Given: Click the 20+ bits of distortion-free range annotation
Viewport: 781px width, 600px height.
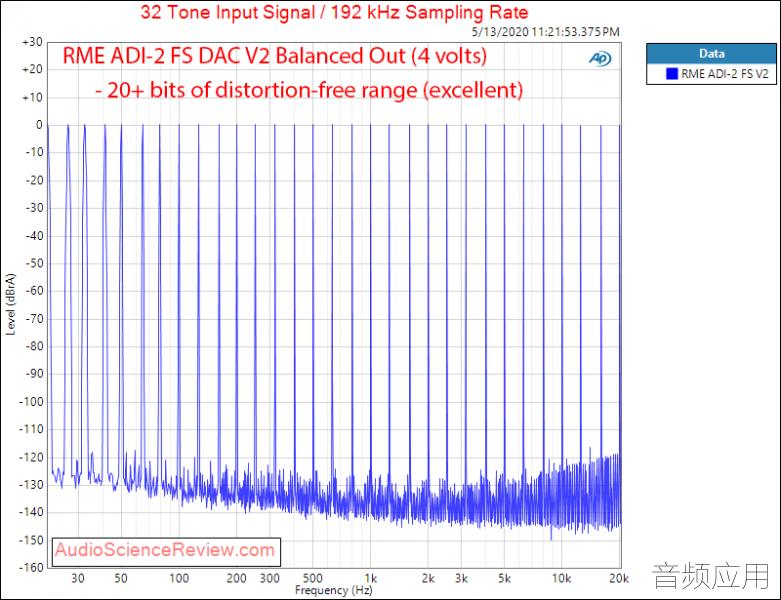Looking at the screenshot, I should pyautogui.click(x=309, y=90).
